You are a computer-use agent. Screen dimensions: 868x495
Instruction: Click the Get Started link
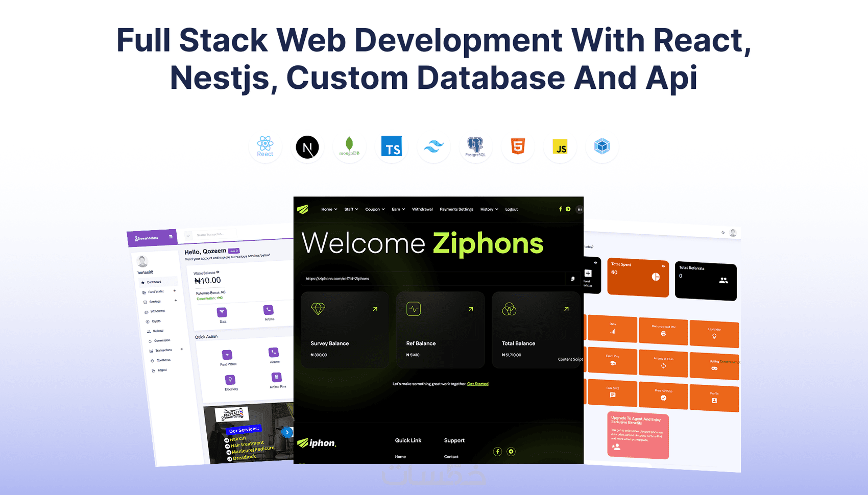478,384
